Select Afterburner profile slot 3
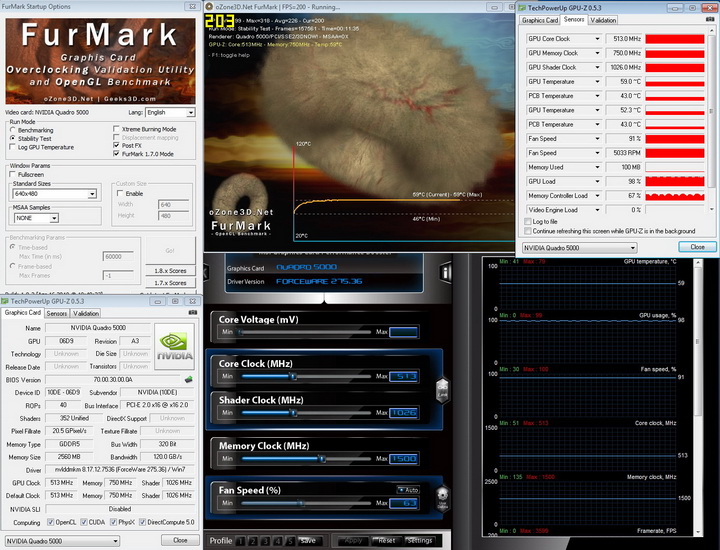 265,541
